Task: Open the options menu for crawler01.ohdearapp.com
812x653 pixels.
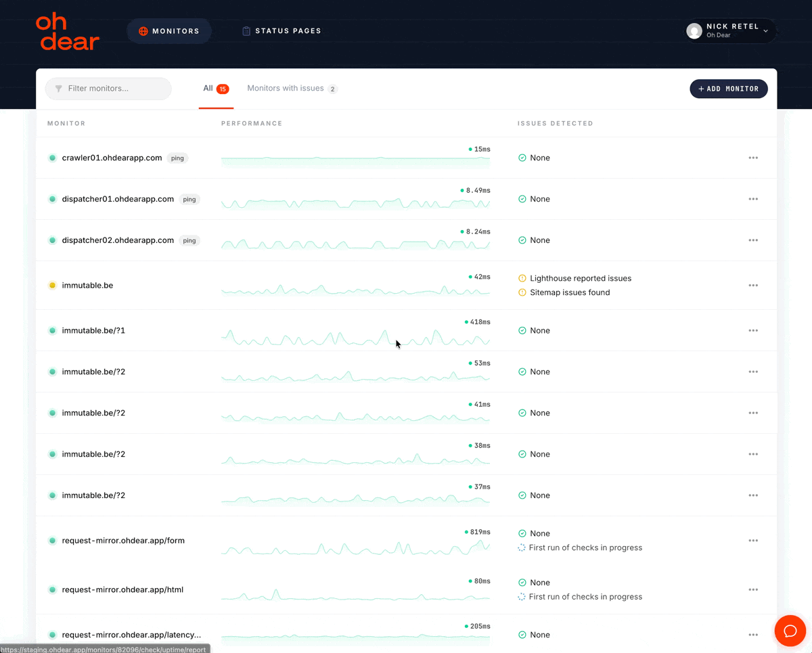Action: (753, 158)
